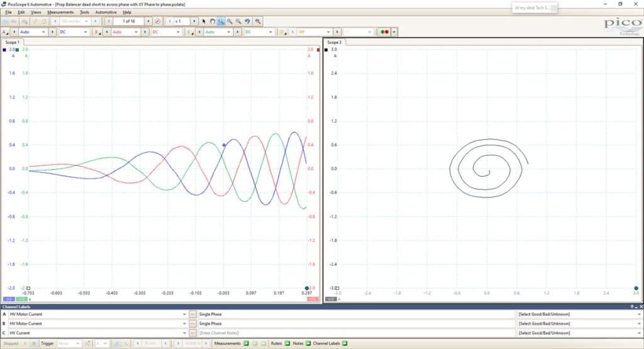Open Channel A options button

pos(5,32)
